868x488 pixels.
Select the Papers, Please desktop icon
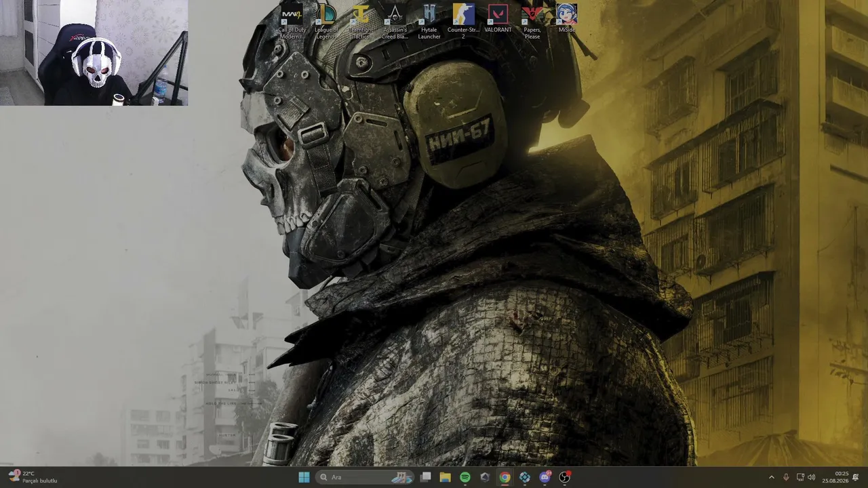(x=532, y=21)
